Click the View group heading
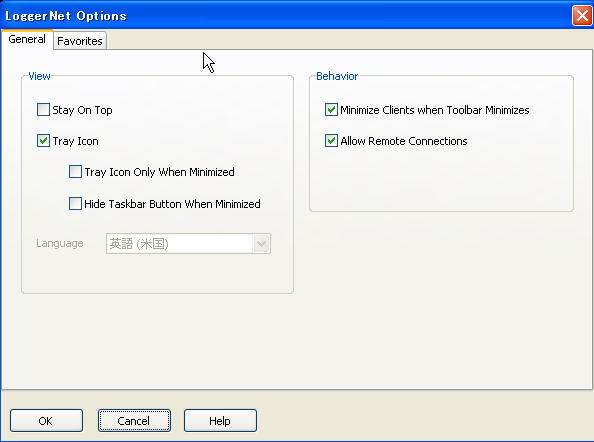594x442 pixels. pyautogui.click(x=39, y=76)
